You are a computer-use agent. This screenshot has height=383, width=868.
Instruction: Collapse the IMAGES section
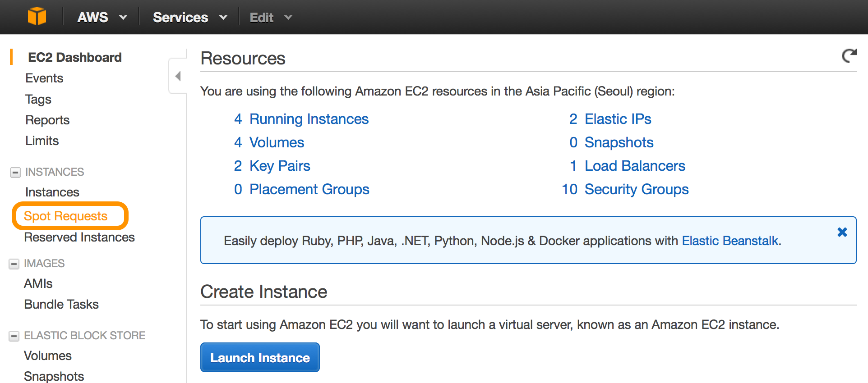tap(14, 264)
